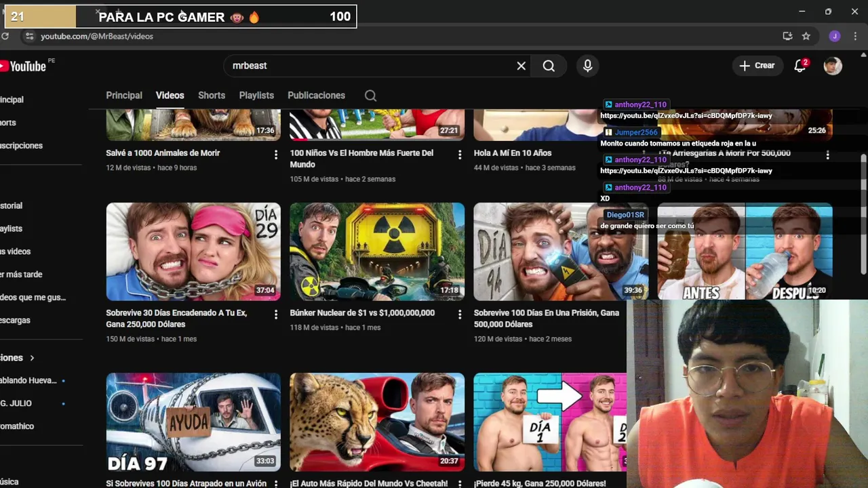Open title Hola A Mí En 10 Años
Screen dimensions: 868x488
(x=513, y=153)
